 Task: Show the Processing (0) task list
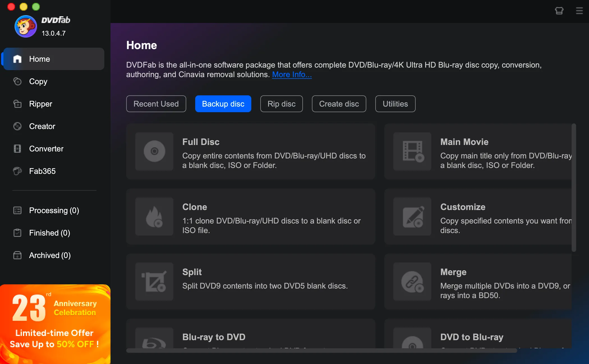pos(54,210)
